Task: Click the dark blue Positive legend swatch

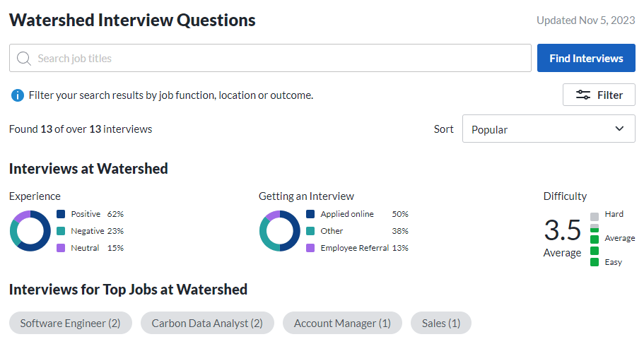Action: click(x=61, y=214)
